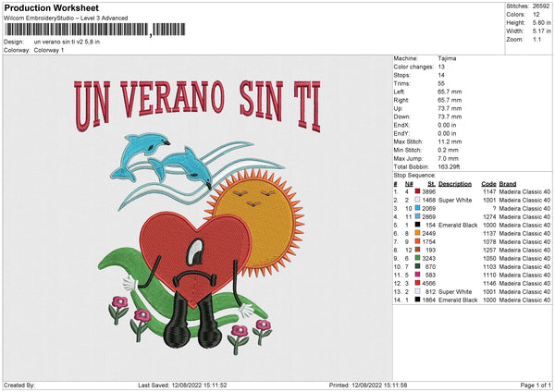Image resolution: width=555 pixels, height=392 pixels.
Task: Click 'Super White' description in stop 2
Action: tap(455, 200)
